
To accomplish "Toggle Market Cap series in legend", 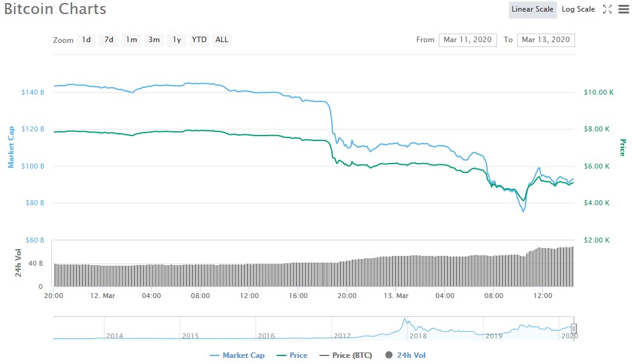I will (x=237, y=355).
